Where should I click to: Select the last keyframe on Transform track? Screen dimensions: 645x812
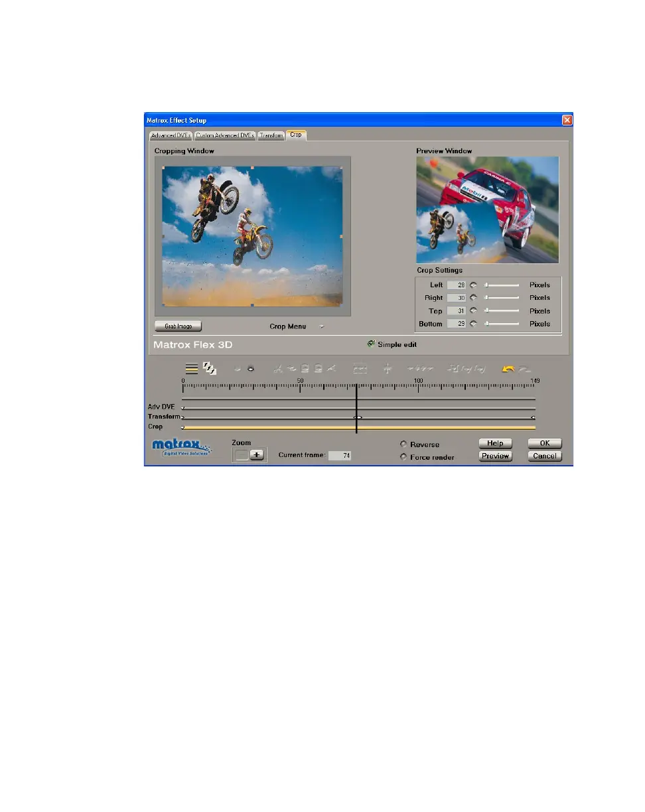(534, 417)
